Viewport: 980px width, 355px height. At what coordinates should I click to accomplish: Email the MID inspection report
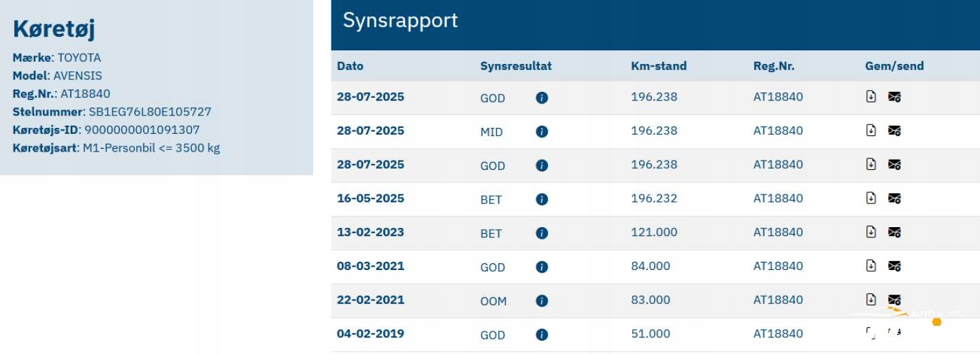pyautogui.click(x=894, y=131)
